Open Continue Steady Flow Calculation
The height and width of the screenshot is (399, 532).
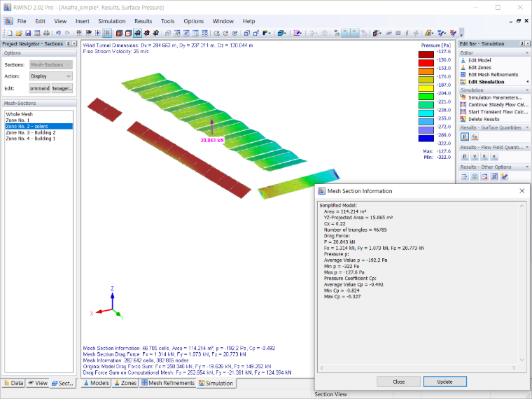pyautogui.click(x=494, y=104)
